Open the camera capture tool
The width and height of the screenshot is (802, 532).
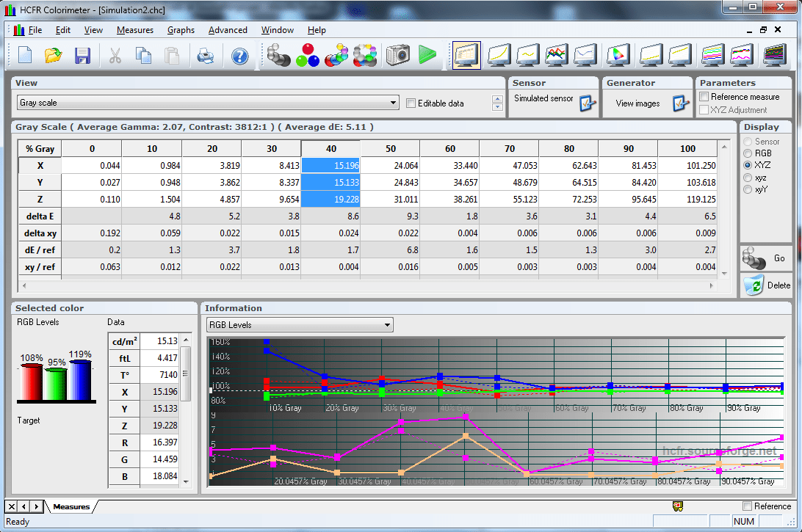(397, 54)
